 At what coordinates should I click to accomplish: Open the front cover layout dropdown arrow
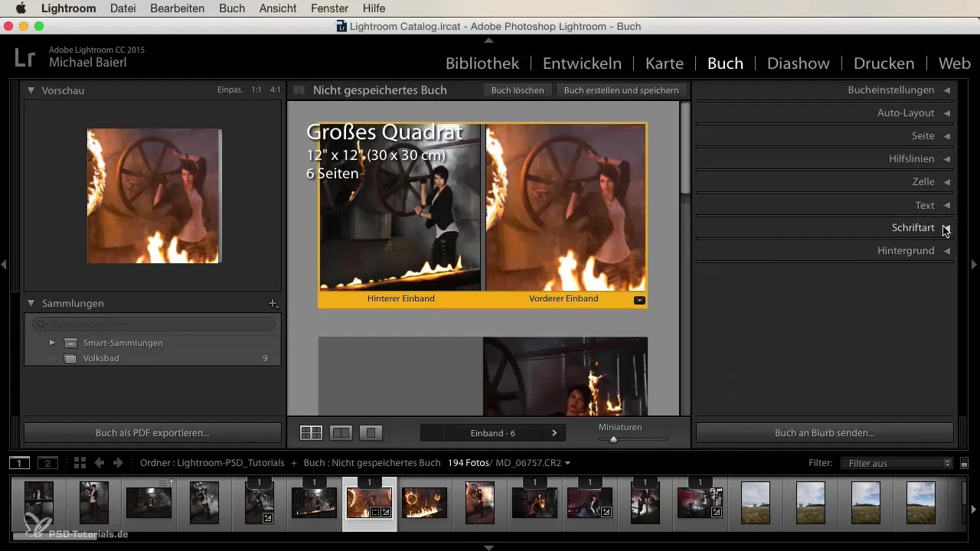click(639, 300)
